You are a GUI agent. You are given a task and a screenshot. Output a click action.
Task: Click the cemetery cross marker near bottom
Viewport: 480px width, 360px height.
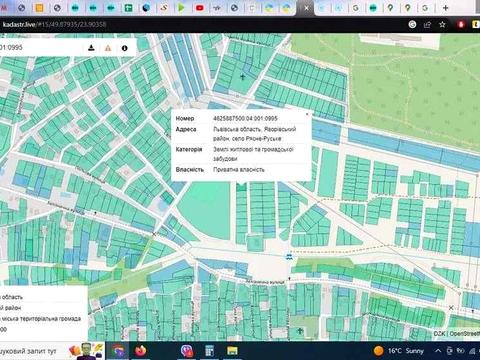[300, 331]
